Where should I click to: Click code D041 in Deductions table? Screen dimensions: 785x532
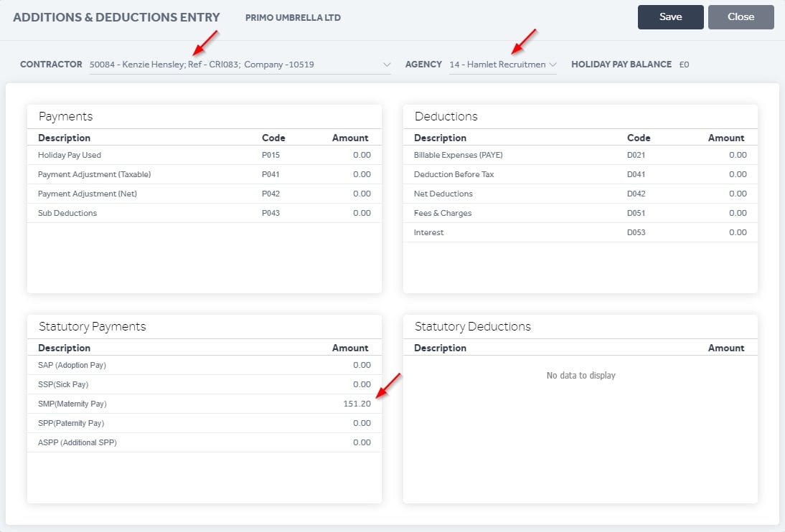tap(636, 175)
